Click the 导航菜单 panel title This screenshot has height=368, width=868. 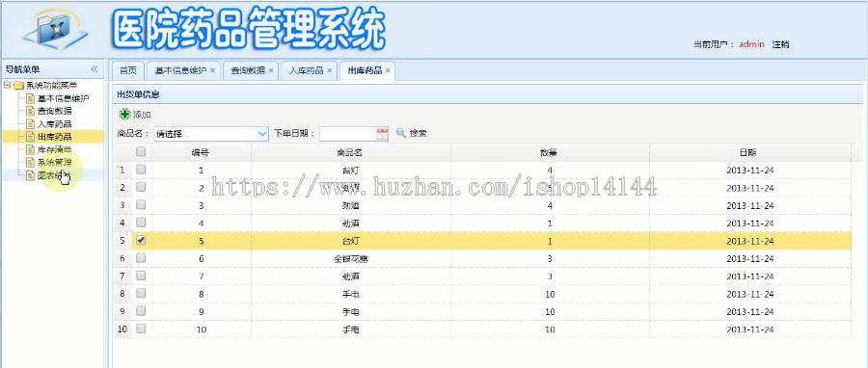[x=23, y=69]
